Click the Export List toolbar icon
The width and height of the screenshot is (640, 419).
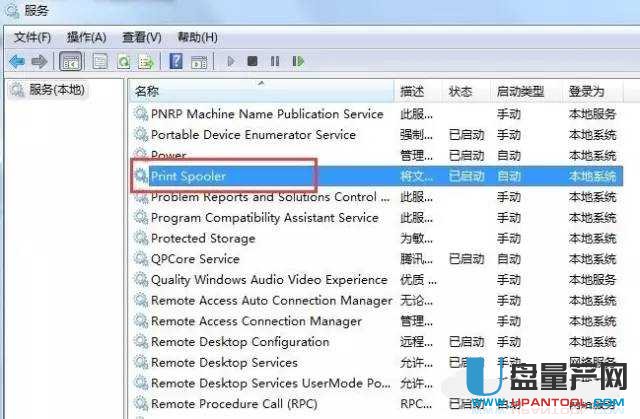[x=147, y=62]
